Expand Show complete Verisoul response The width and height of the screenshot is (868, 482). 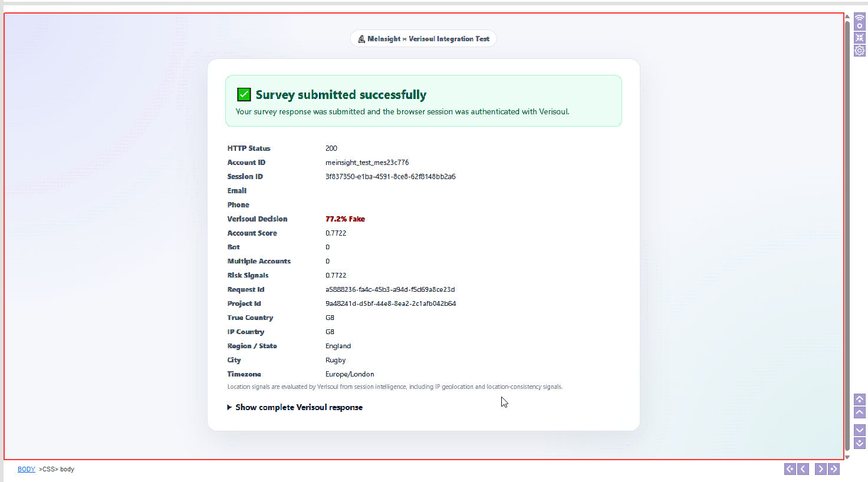[295, 407]
